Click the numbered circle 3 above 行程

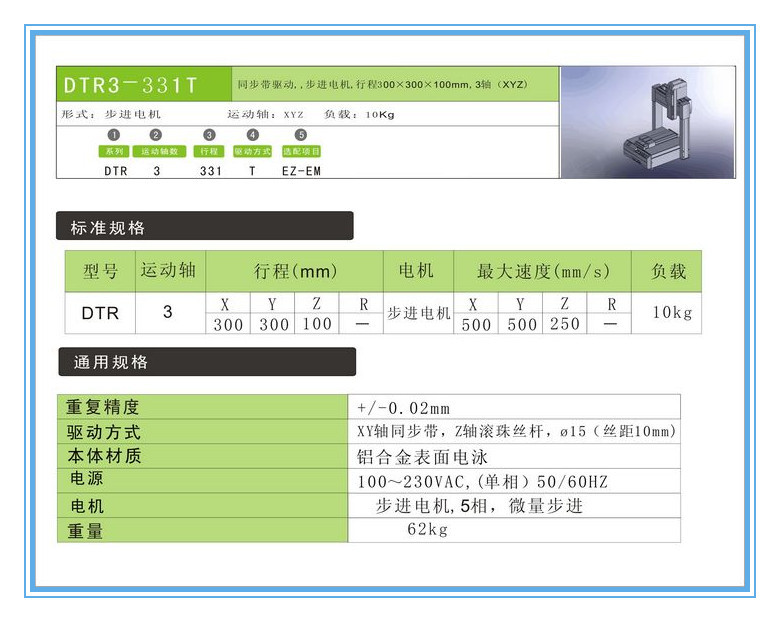208,135
